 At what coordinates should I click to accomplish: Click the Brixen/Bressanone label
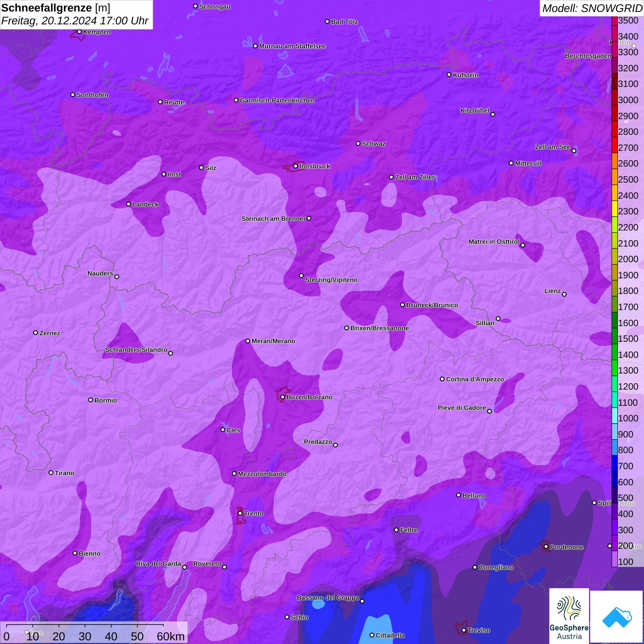pyautogui.click(x=379, y=328)
